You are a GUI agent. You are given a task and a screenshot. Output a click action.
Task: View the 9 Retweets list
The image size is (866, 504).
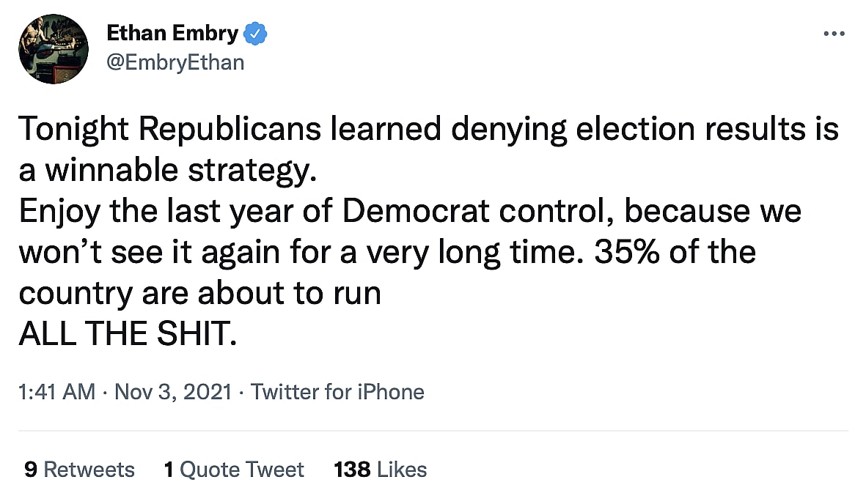click(x=79, y=469)
